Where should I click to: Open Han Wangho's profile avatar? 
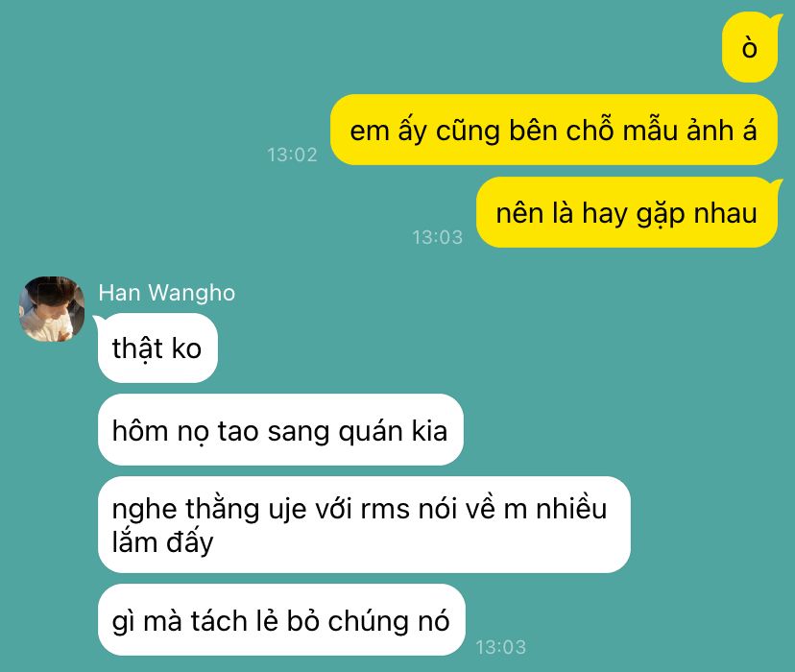coord(52,308)
